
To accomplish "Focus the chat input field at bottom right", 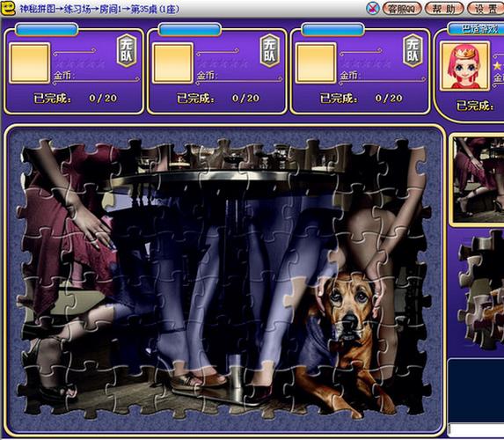I will (476, 429).
